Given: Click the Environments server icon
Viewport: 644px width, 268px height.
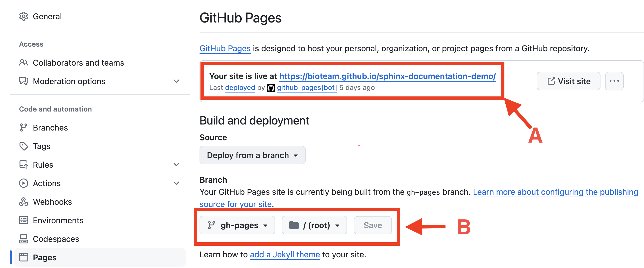Looking at the screenshot, I should pyautogui.click(x=24, y=220).
